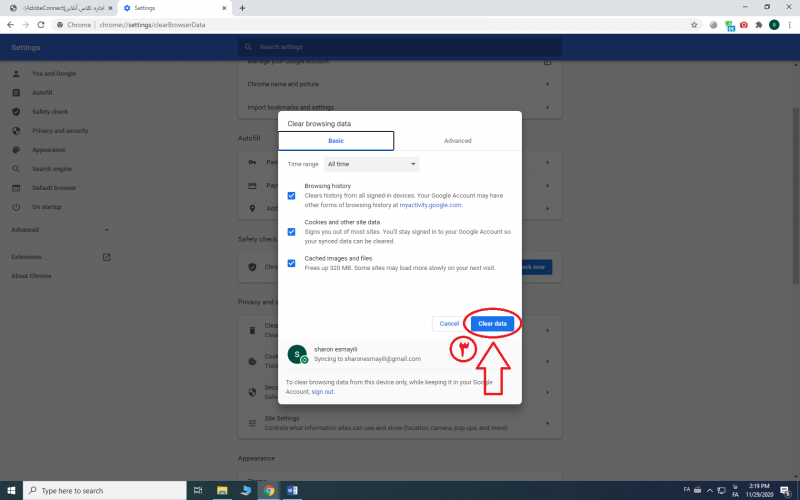Click the browser reload icon
Viewport: 800px width, 500px height.
pos(40,24)
